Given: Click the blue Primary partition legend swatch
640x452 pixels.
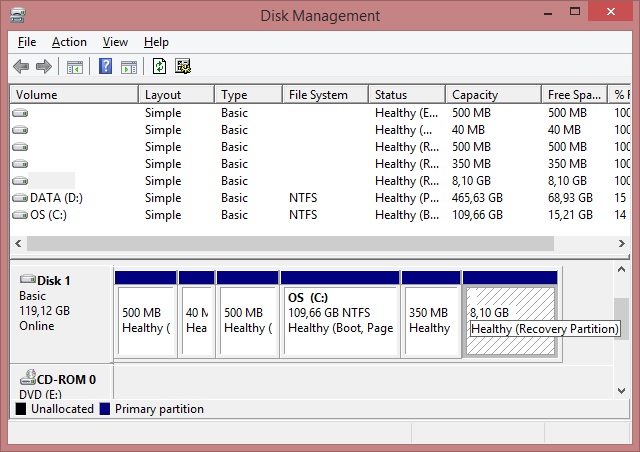Looking at the screenshot, I should point(106,409).
